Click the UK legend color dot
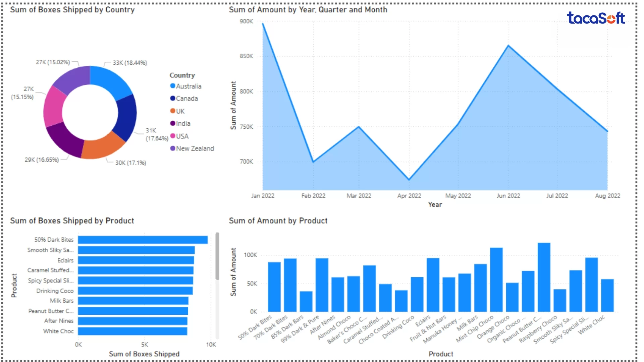This screenshot has width=644, height=362. [x=173, y=111]
